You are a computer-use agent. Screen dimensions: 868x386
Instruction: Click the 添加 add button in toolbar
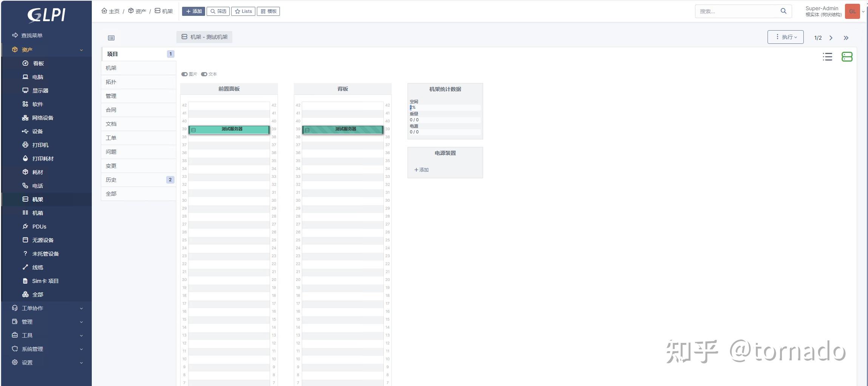(x=193, y=11)
